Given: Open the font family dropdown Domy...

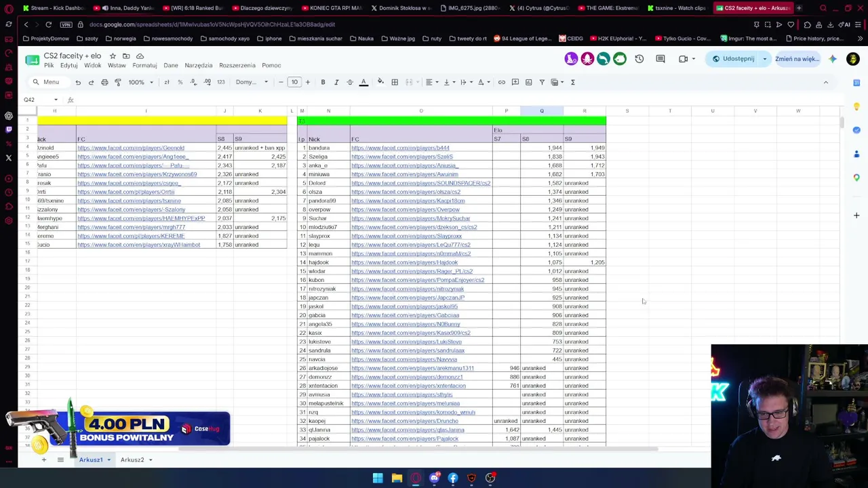Looking at the screenshot, I should (x=252, y=82).
